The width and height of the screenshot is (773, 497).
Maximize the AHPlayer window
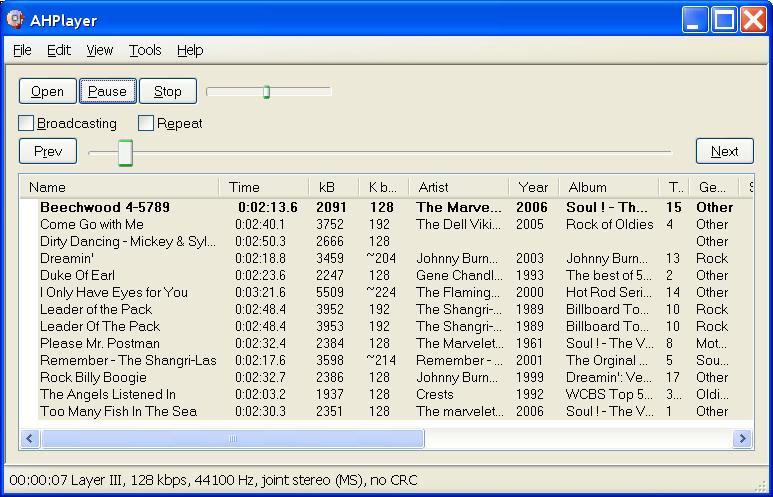tap(724, 20)
